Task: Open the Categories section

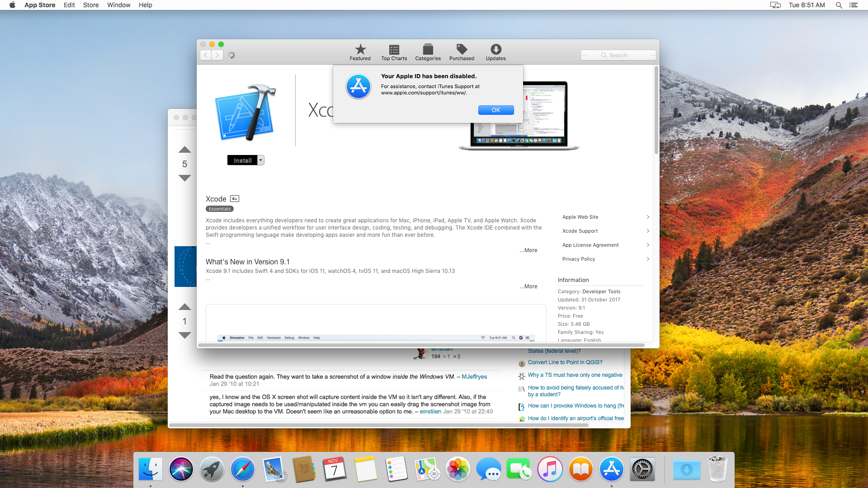Action: 428,52
